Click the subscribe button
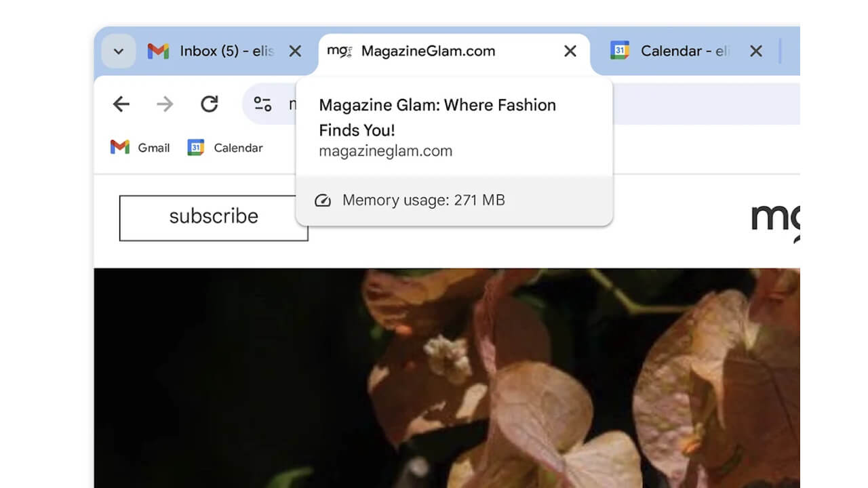868x488 pixels. pyautogui.click(x=212, y=217)
